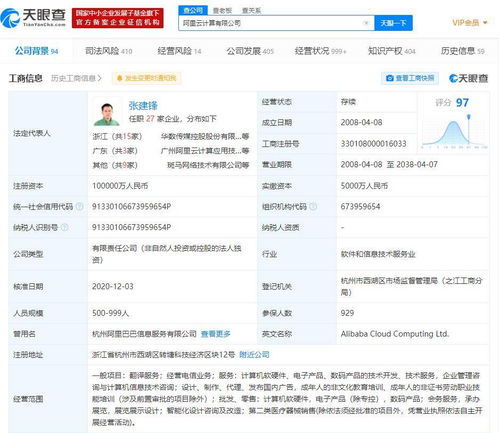Open 历史工商信息 via its arrow
This screenshot has height=433, width=499.
(76, 78)
